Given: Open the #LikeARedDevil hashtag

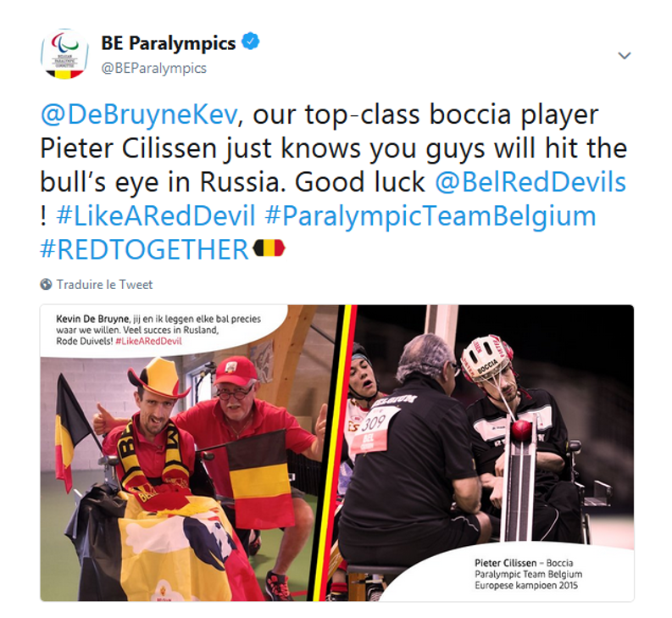Looking at the screenshot, I should (x=156, y=215).
